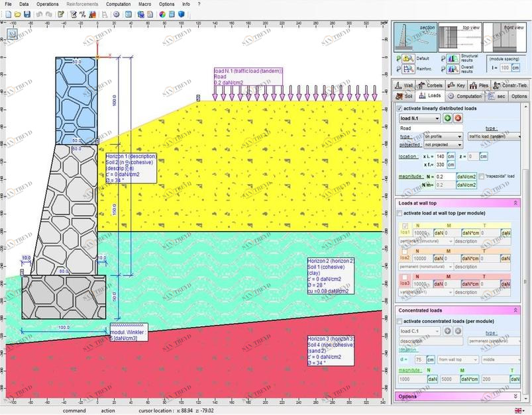Delete load using the red X icon

click(x=458, y=118)
